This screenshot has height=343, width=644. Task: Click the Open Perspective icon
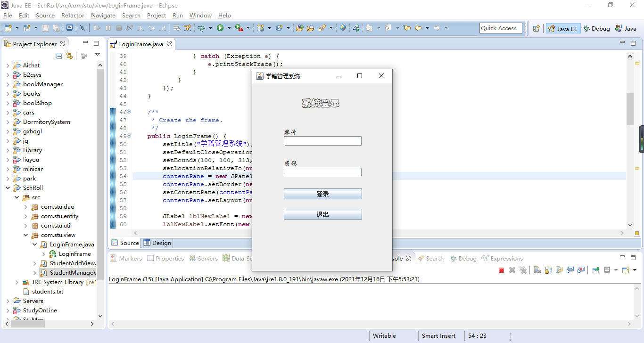click(x=536, y=28)
